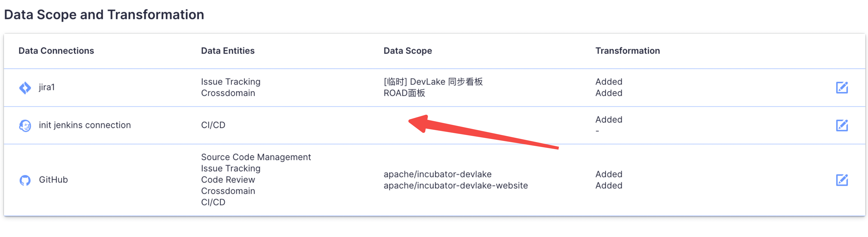Click the CI/CD entity for Jenkins
This screenshot has height=237, width=868.
click(213, 125)
